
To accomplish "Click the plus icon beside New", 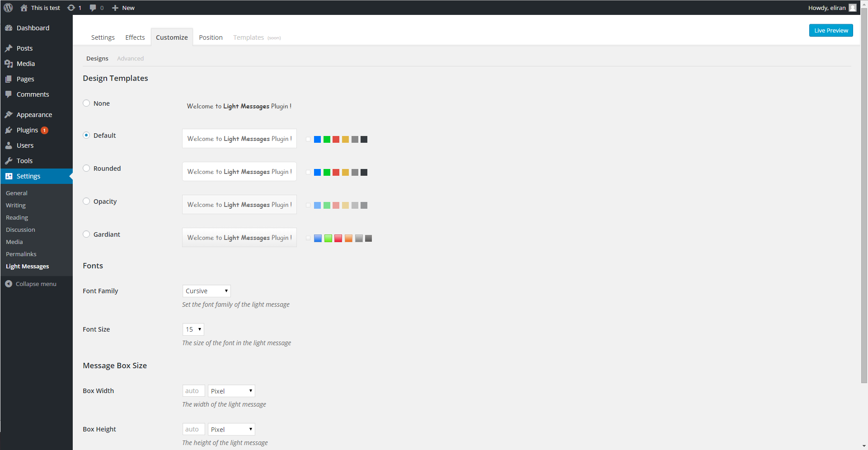I will point(115,8).
